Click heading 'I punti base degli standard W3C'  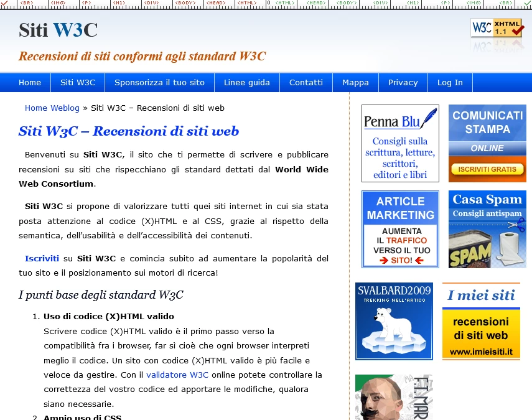click(x=101, y=295)
